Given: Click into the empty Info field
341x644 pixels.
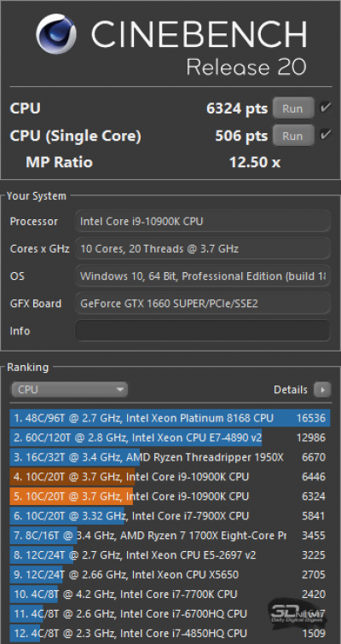Looking at the screenshot, I should pyautogui.click(x=203, y=331).
